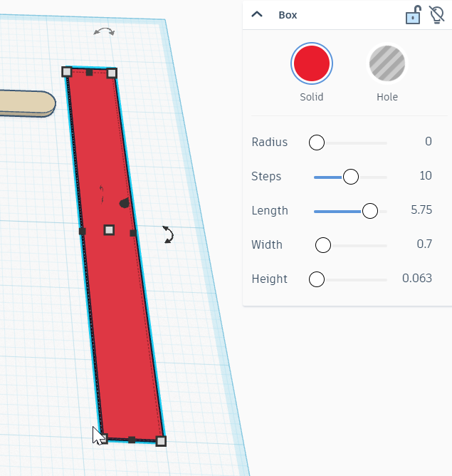Click the black cone lift handle
452x476 pixels.
125,203
